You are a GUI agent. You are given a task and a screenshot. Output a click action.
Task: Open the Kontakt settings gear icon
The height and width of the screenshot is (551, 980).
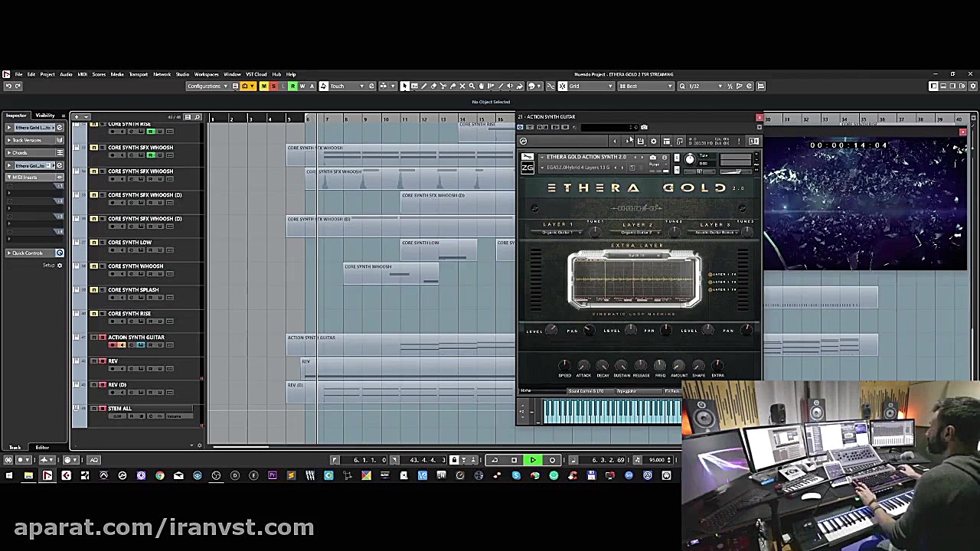coord(654,141)
